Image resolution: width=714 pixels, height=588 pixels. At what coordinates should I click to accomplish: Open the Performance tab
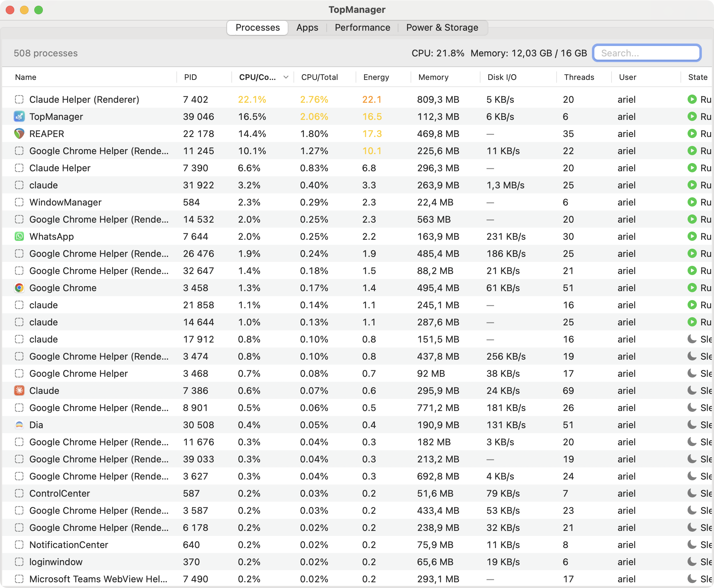(x=362, y=27)
